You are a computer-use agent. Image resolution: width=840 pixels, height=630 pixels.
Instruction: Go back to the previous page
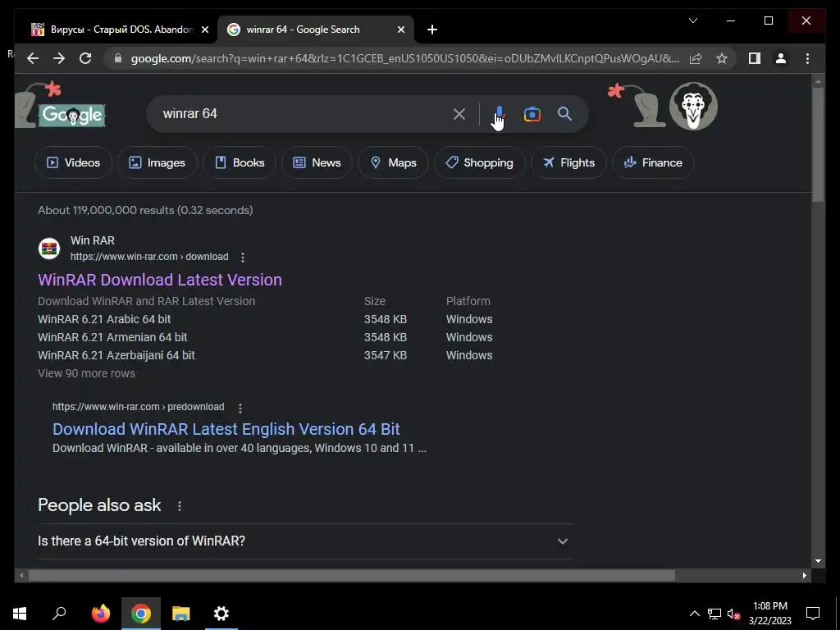click(x=33, y=58)
